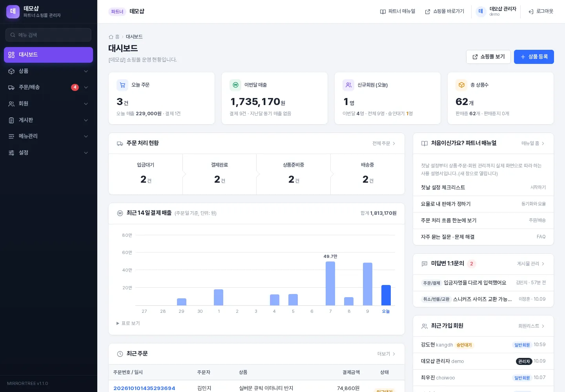The image size is (565, 392).
Task: Click the 신규회원 users icon
Action: pyautogui.click(x=348, y=85)
